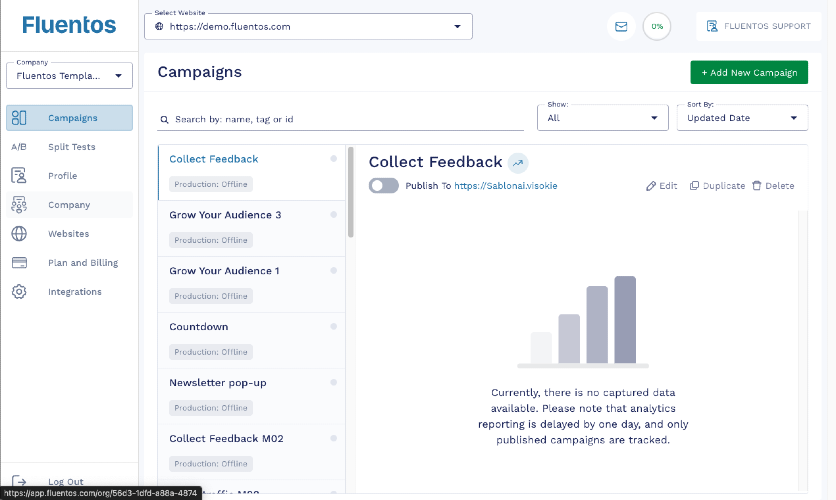
Task: Click globe icon in website selector
Action: tap(159, 26)
